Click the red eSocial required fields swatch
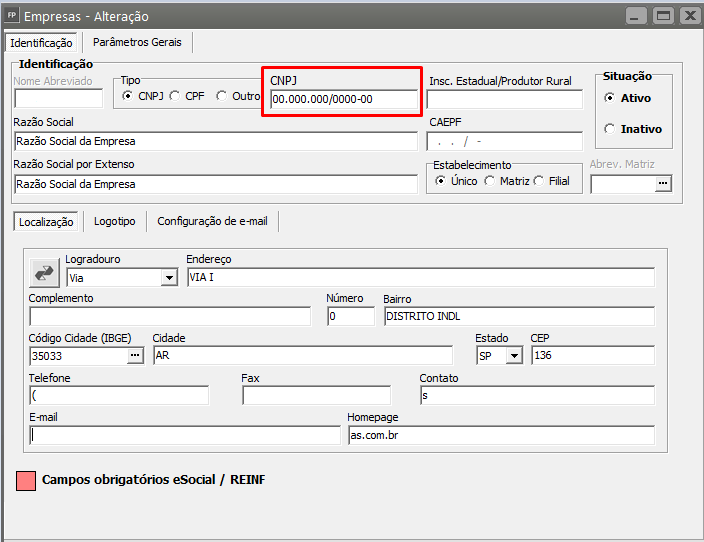This screenshot has width=704, height=542. [x=27, y=481]
